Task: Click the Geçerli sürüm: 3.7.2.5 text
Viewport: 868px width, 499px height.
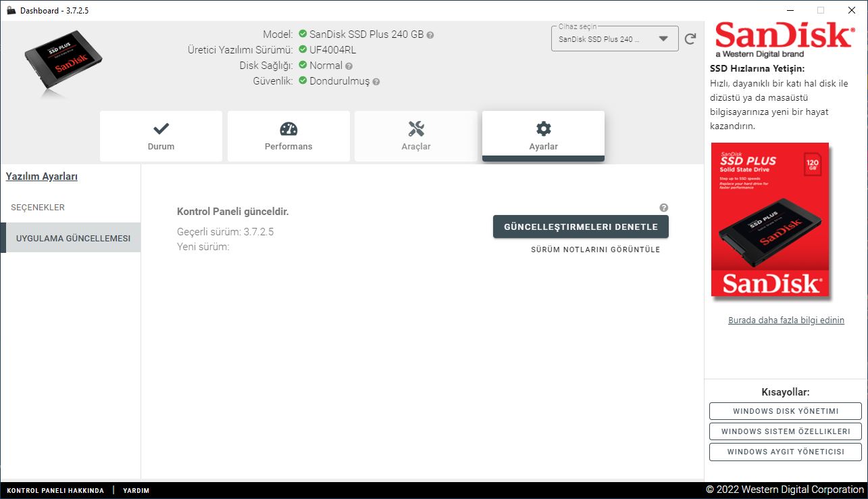Action: 225,232
